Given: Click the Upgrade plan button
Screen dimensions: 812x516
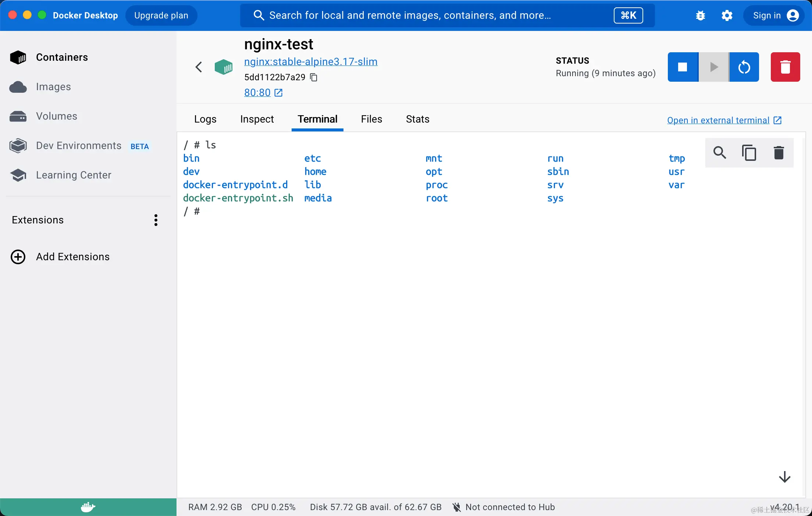Looking at the screenshot, I should point(161,15).
